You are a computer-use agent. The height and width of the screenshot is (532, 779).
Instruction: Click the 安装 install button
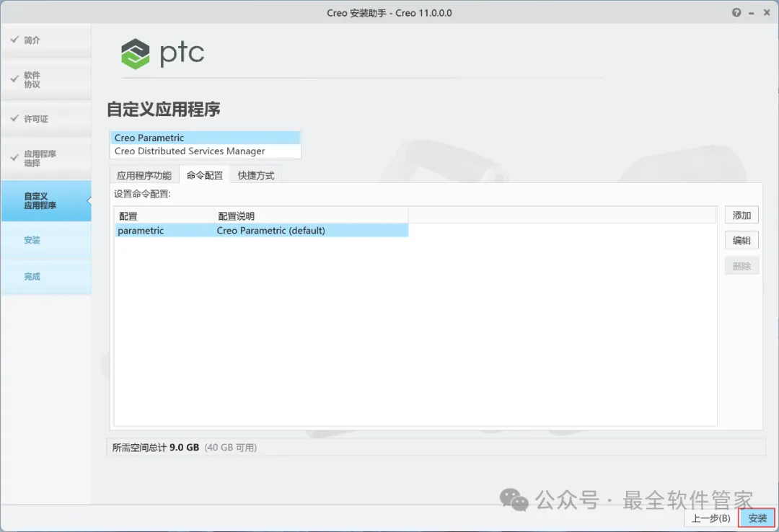[x=757, y=518]
